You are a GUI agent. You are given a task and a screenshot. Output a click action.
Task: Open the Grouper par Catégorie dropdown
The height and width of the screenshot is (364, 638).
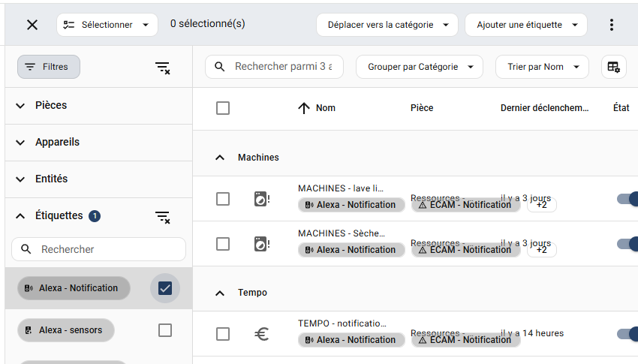point(419,67)
